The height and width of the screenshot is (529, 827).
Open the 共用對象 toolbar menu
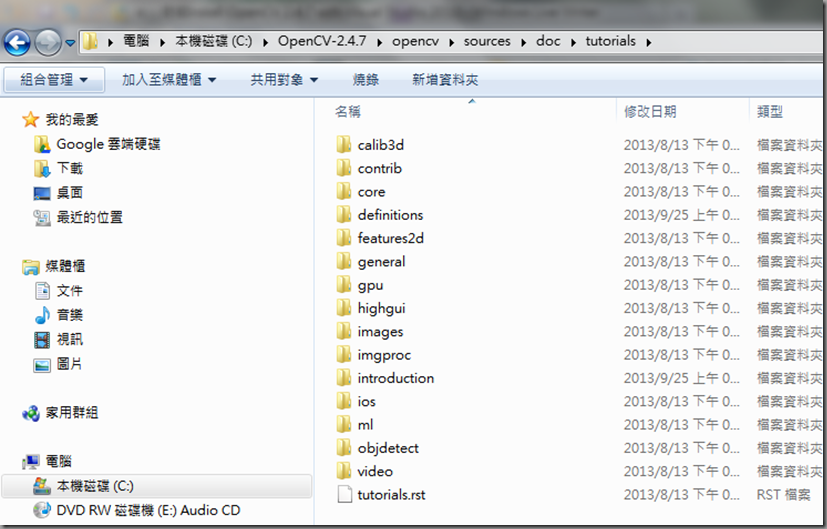(284, 80)
